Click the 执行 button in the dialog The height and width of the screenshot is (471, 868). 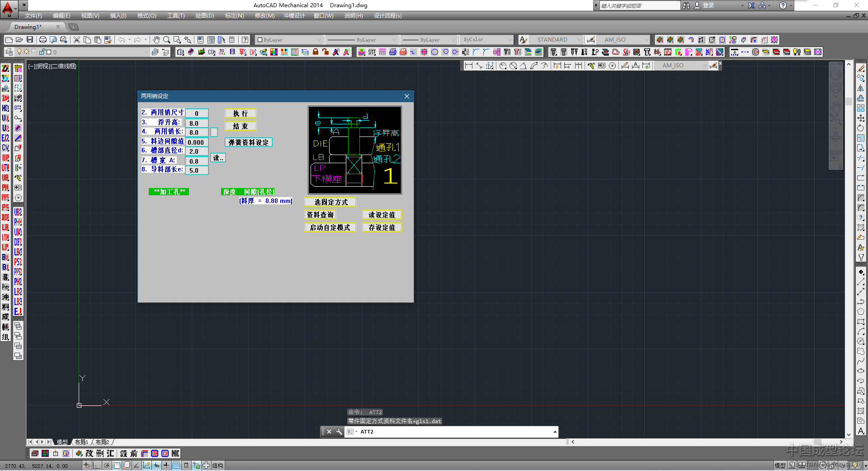click(241, 113)
